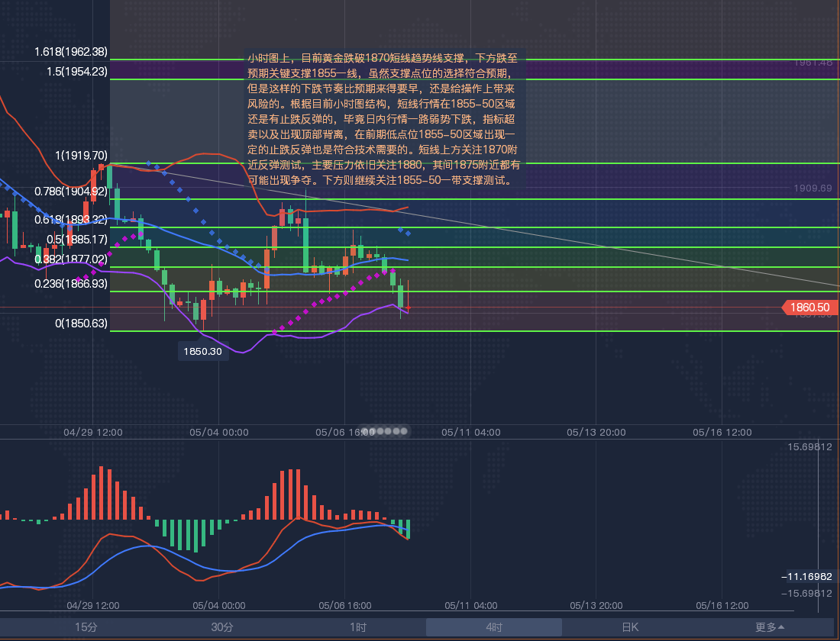
Task: Switch to the 15分 timeframe tab
Action: click(86, 627)
